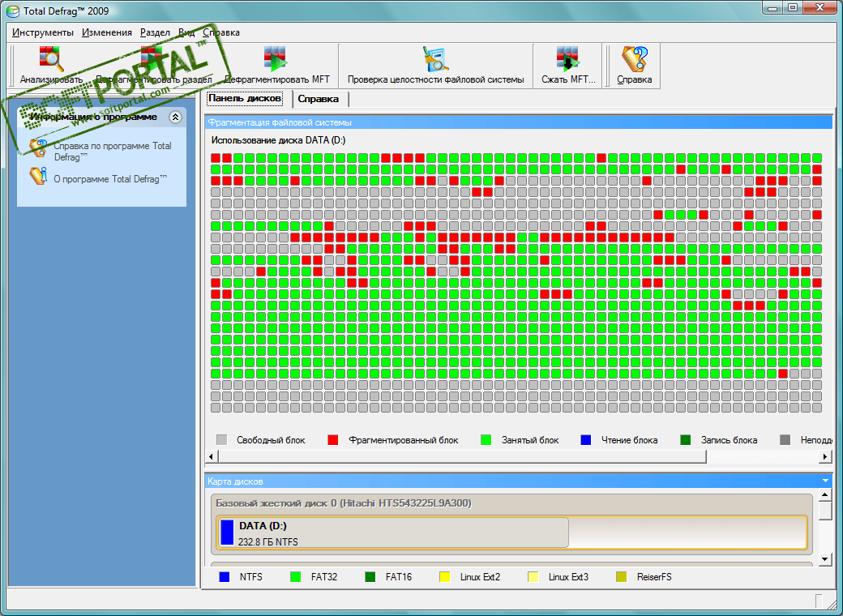This screenshot has height=616, width=843.
Task: Open the Вид menu
Action: click(186, 32)
